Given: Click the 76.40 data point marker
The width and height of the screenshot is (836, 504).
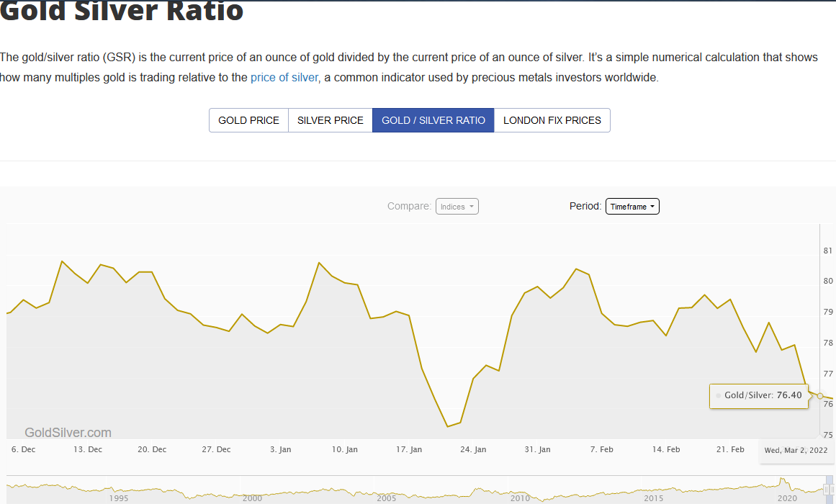Looking at the screenshot, I should click(820, 396).
